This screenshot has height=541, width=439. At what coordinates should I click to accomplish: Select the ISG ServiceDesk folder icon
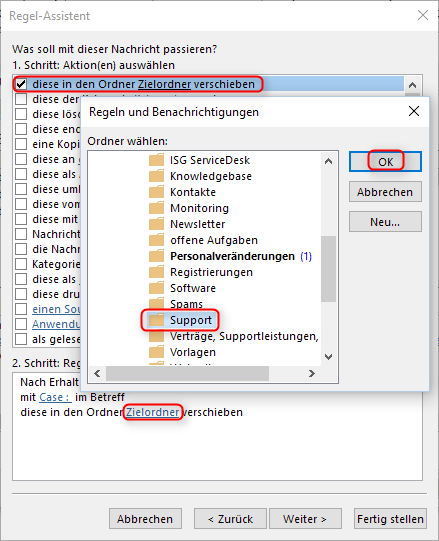coord(156,160)
